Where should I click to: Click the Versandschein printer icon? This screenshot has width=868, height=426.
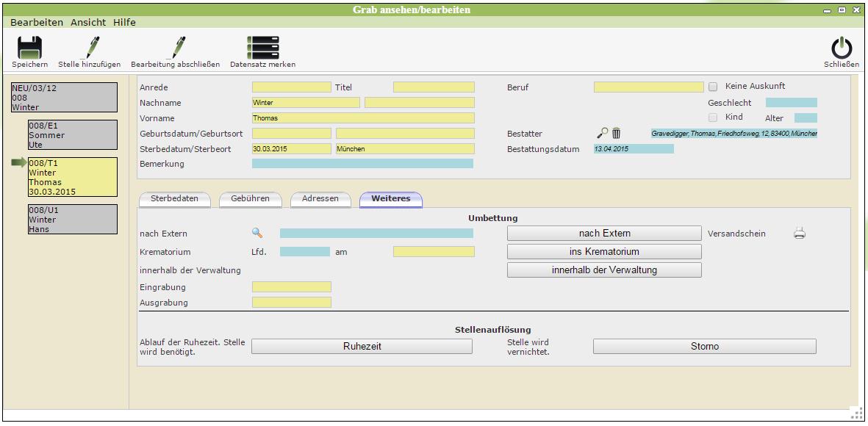coord(800,234)
